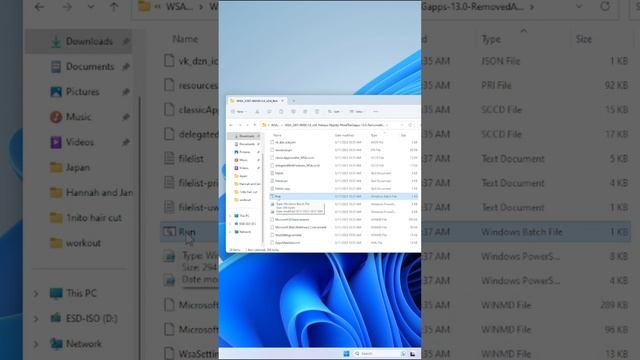Click the Delete trash icon in the center toolbar
The height and width of the screenshot is (360, 640).
[317, 111]
